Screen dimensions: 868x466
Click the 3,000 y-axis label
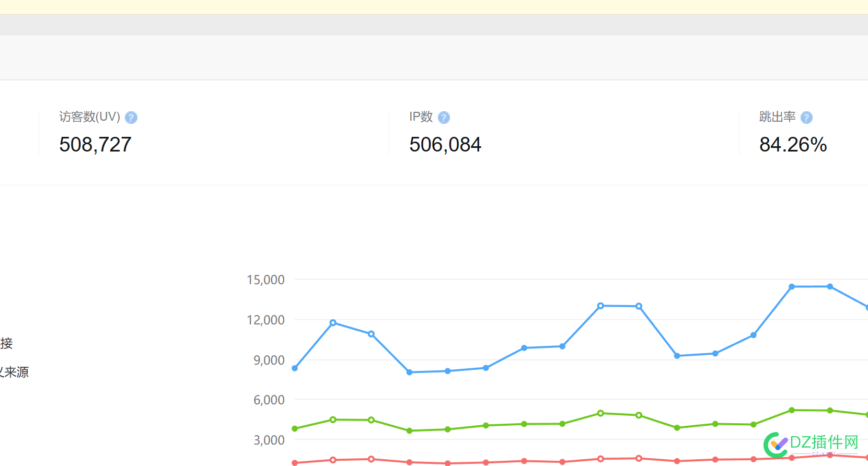[x=269, y=440]
